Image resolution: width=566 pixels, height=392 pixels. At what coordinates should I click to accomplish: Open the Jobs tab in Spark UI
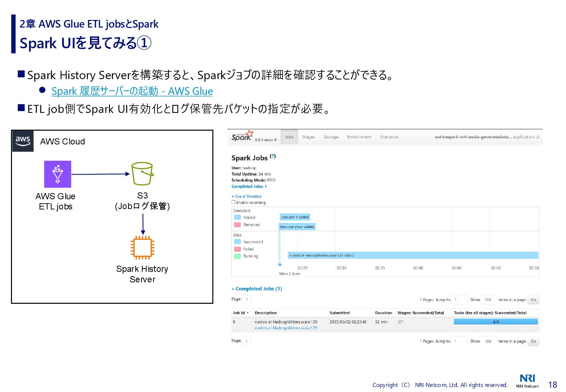pyautogui.click(x=289, y=137)
